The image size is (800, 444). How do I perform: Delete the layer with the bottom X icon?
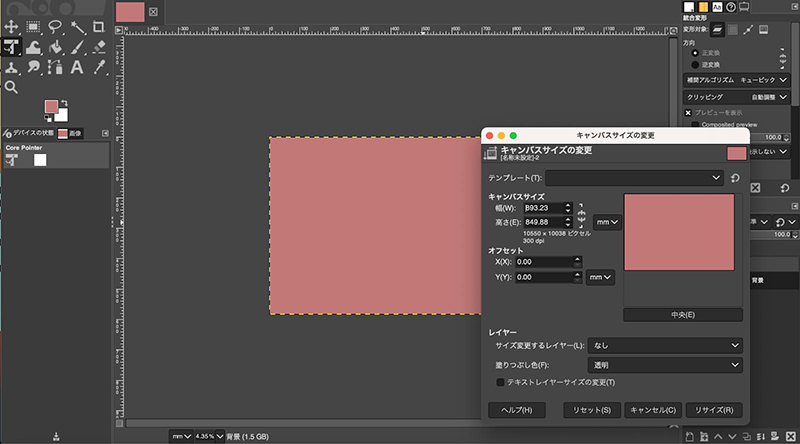click(x=790, y=436)
